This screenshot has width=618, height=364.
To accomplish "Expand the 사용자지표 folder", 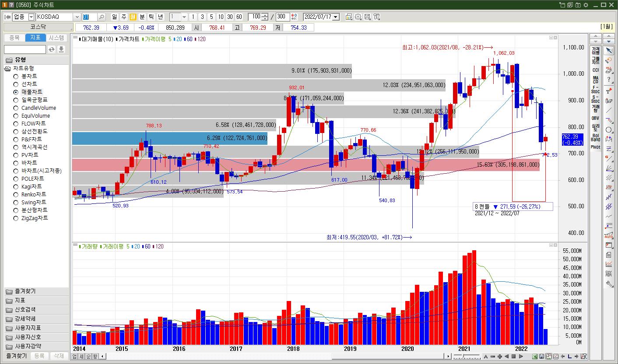I will pos(36,328).
